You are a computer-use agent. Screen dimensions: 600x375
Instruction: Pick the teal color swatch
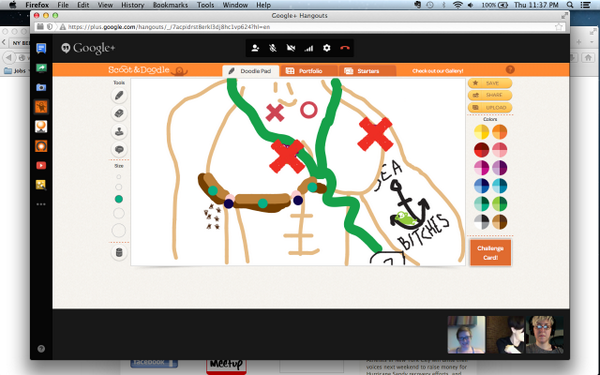tap(481, 204)
